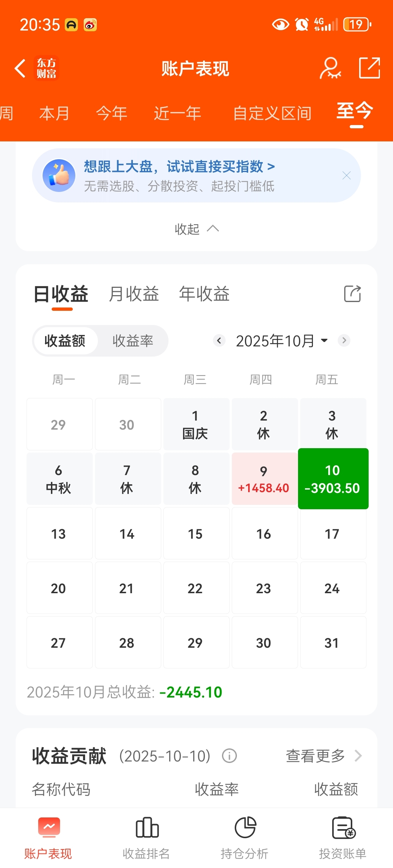Viewport: 393px width, 868px height.
Task: Switch toggle to 收益率
Action: point(133,341)
